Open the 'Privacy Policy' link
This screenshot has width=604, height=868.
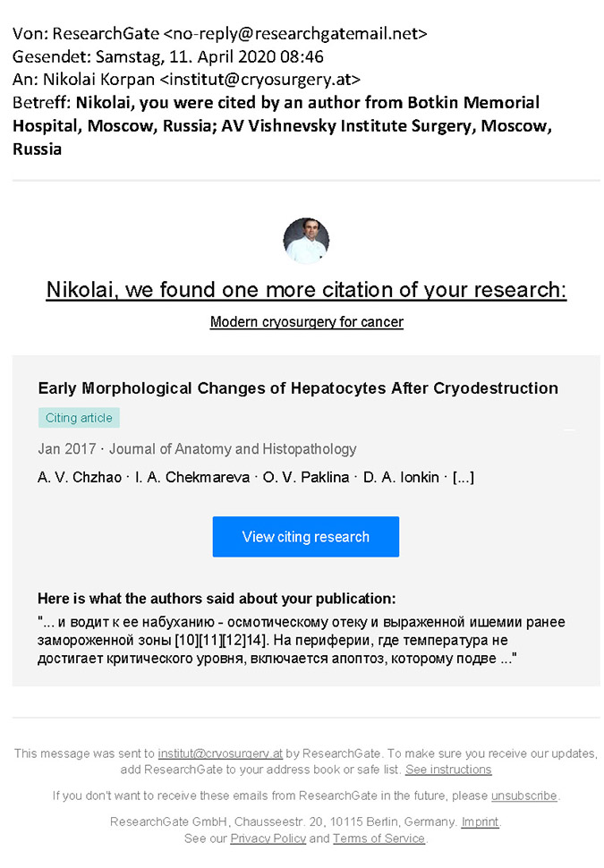pos(268,838)
